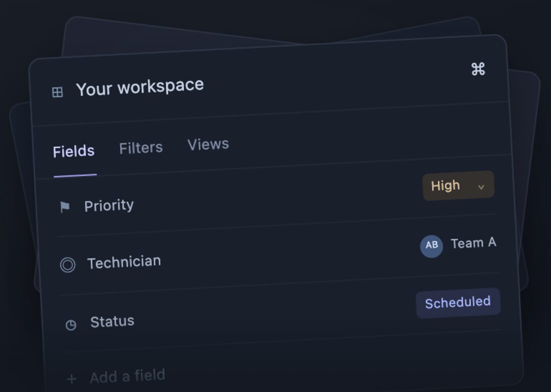Open the Views tab
Viewport: 551px width, 392px height.
(x=208, y=144)
